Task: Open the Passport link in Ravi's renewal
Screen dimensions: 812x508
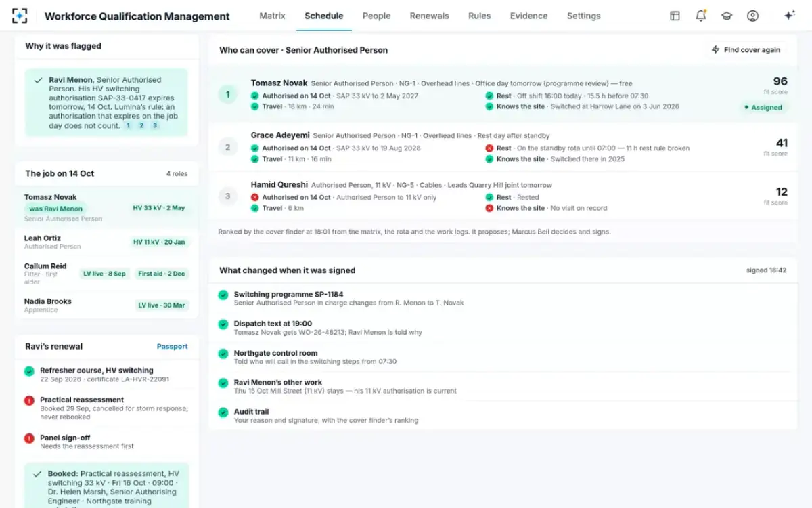Action: coord(172,346)
